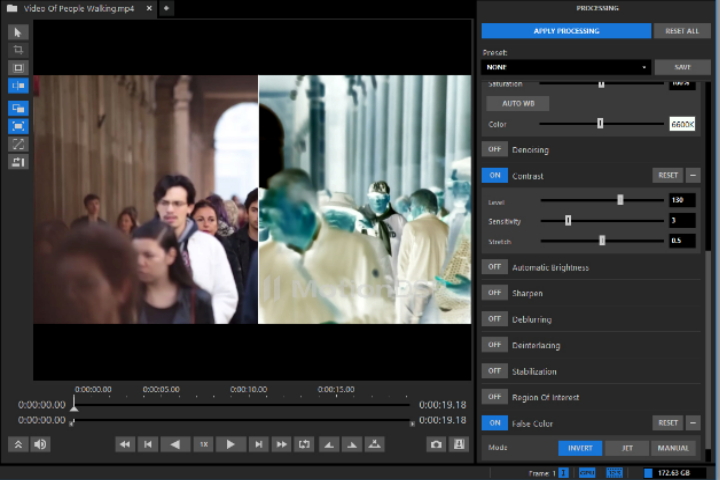Enable the Sharpen filter

coord(495,293)
